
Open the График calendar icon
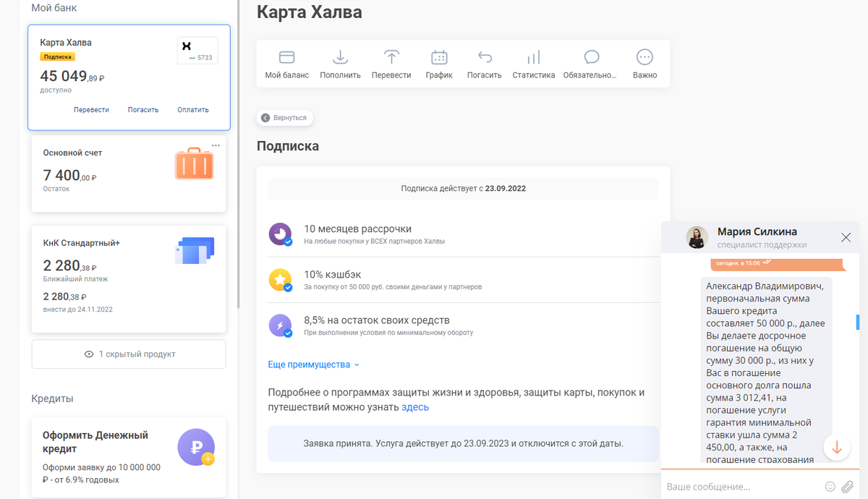(439, 57)
